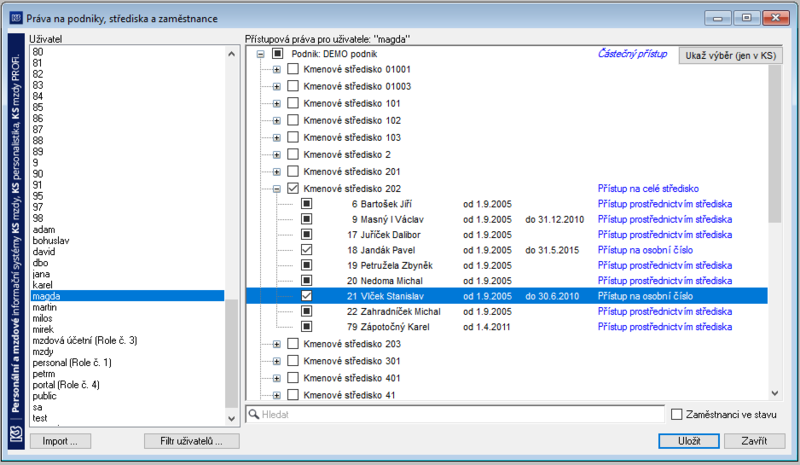Screen dimensions: 800x465
Task: Check Kmenové středisko 101 checkbox
Action: click(293, 103)
